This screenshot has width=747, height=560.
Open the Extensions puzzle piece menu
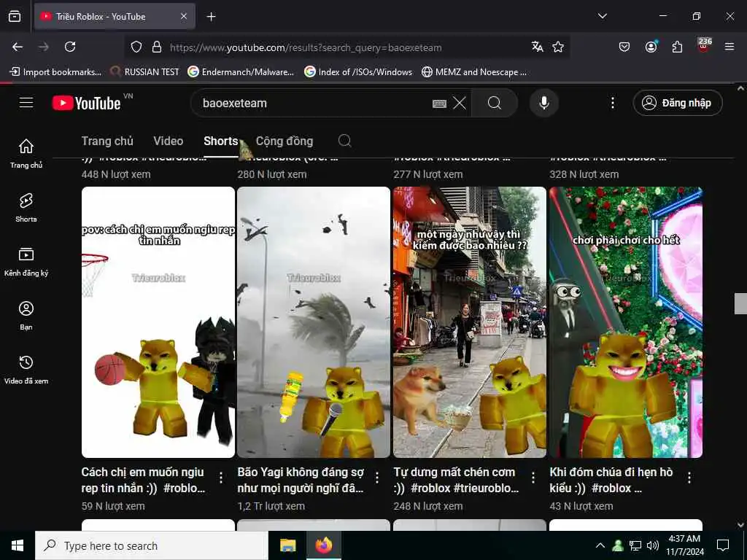tap(677, 47)
